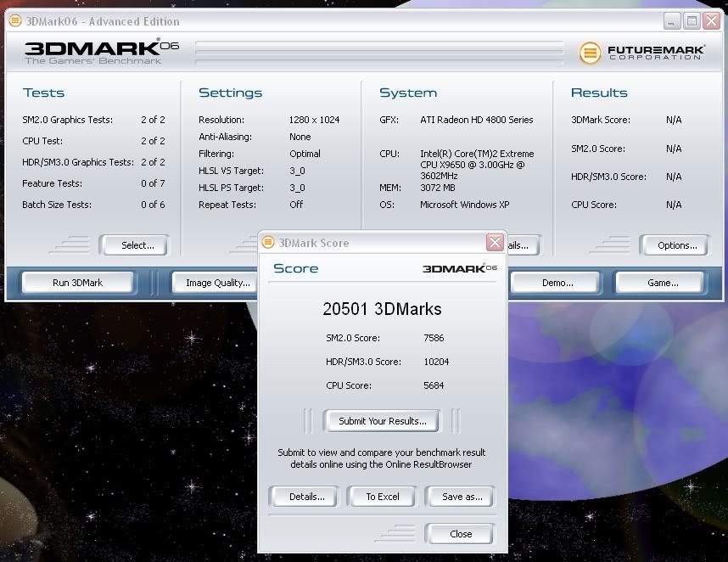Click the Repeat Tests value "Off"
Viewport: 728px width, 562px height.
pos(296,205)
